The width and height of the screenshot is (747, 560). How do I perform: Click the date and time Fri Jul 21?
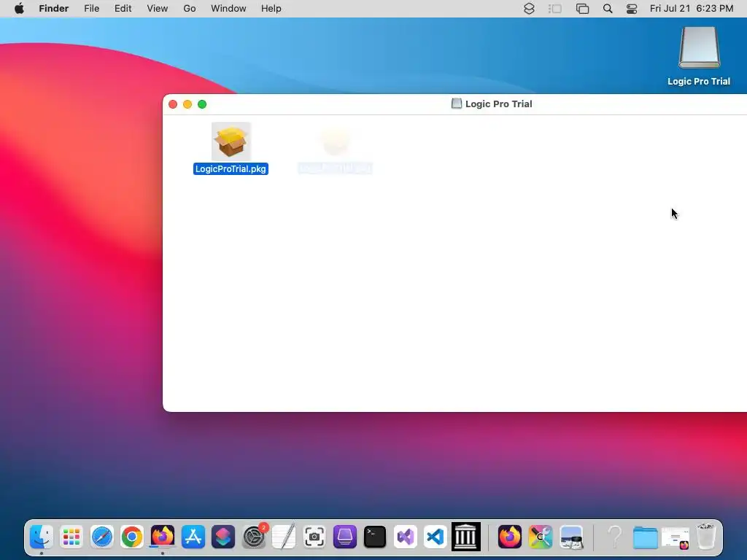(x=692, y=9)
